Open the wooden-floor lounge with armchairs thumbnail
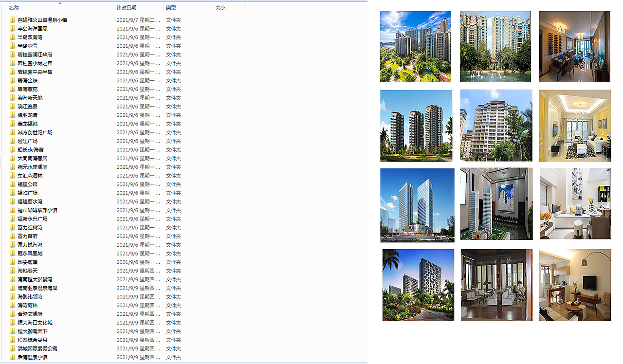 coord(497,285)
